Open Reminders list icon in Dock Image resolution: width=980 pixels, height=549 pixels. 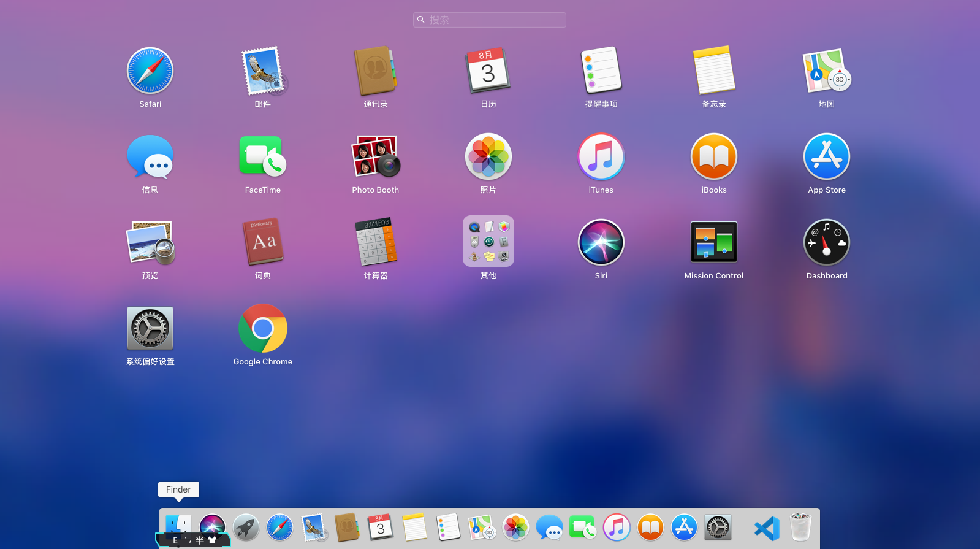tap(448, 527)
